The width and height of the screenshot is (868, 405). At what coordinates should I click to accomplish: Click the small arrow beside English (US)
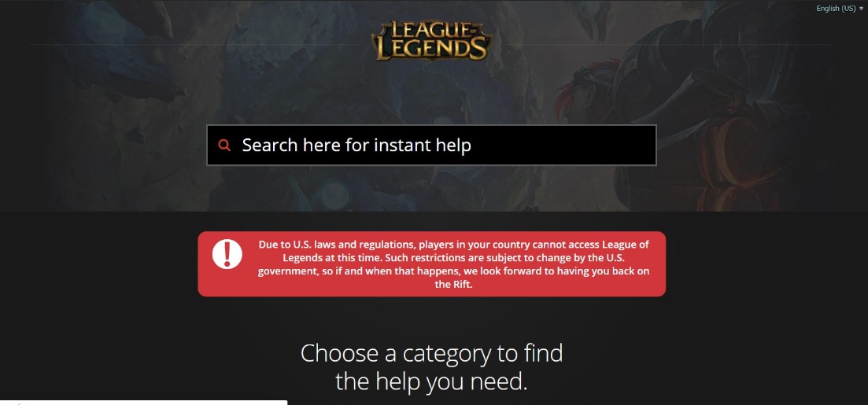click(861, 9)
